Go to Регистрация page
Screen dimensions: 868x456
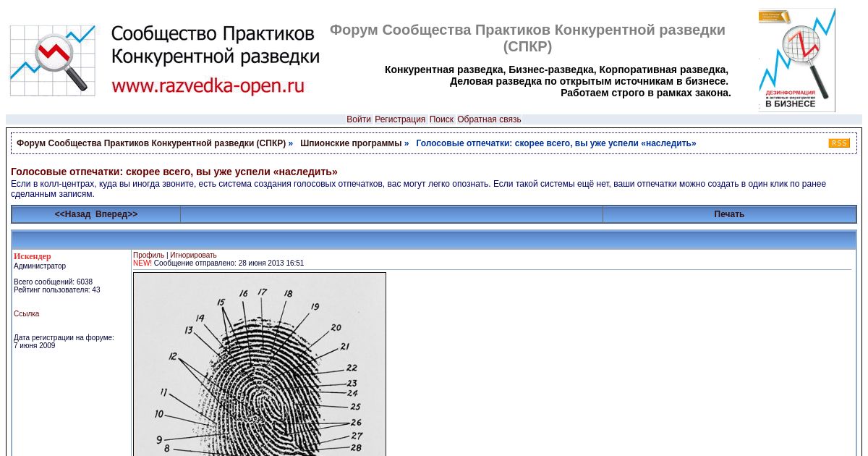400,119
